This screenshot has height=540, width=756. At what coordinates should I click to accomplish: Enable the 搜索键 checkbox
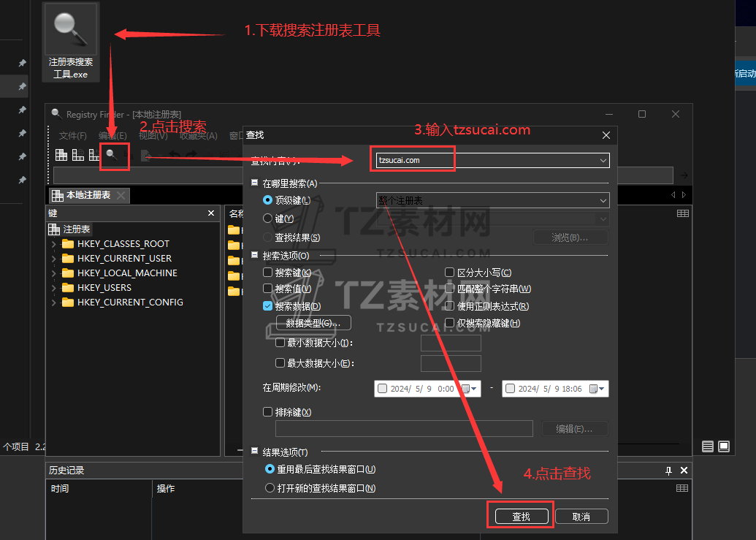[267, 273]
